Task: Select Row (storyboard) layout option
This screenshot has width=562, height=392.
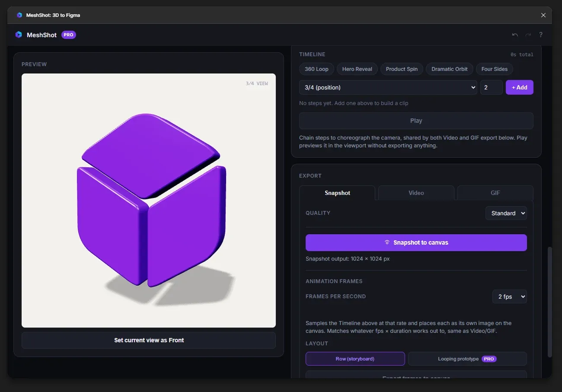Action: [355, 359]
